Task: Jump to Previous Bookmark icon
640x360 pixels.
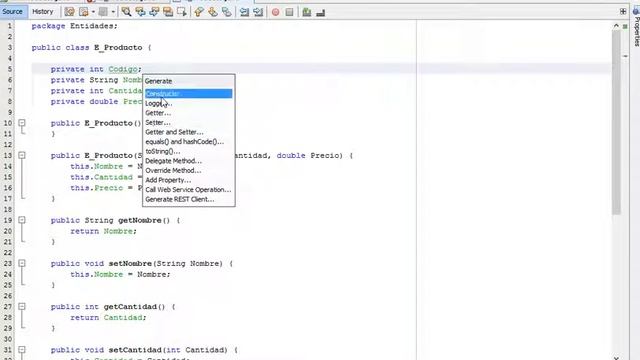Action: (x=199, y=12)
